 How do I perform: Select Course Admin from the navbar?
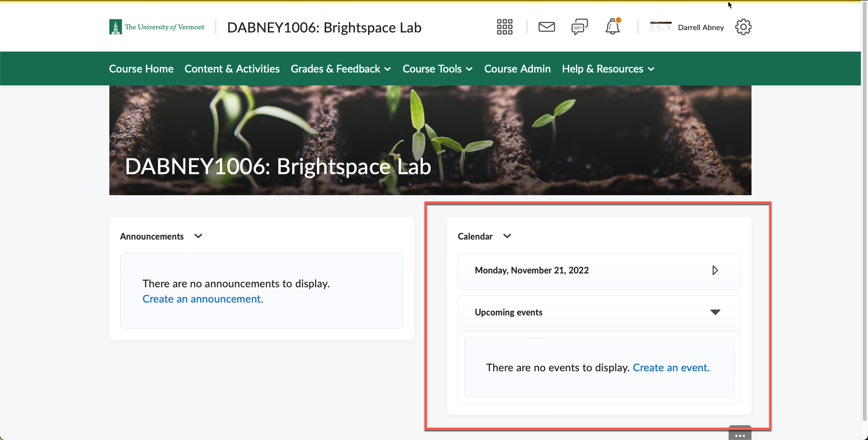click(517, 69)
